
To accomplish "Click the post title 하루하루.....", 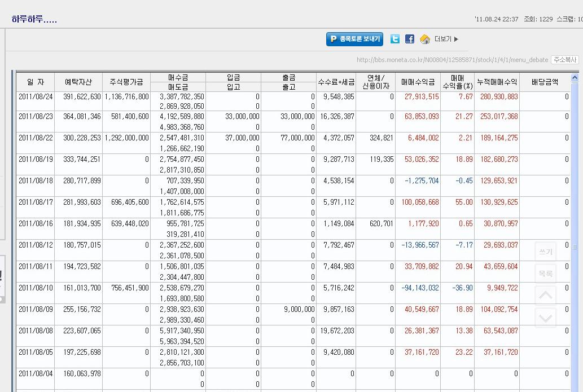I will [34, 19].
